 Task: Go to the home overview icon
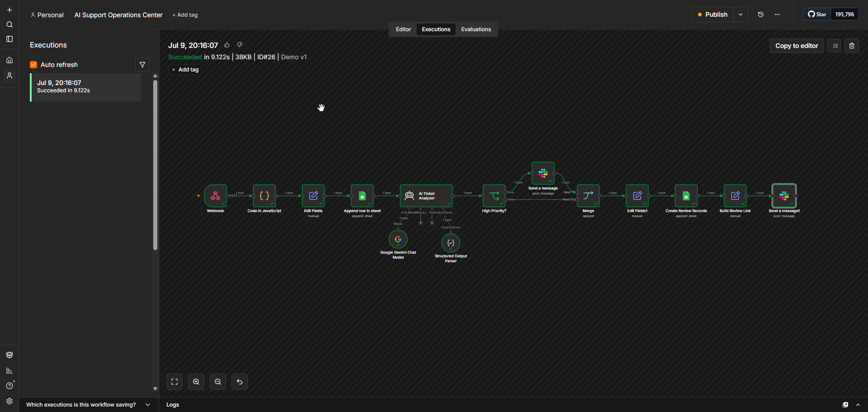tap(9, 60)
